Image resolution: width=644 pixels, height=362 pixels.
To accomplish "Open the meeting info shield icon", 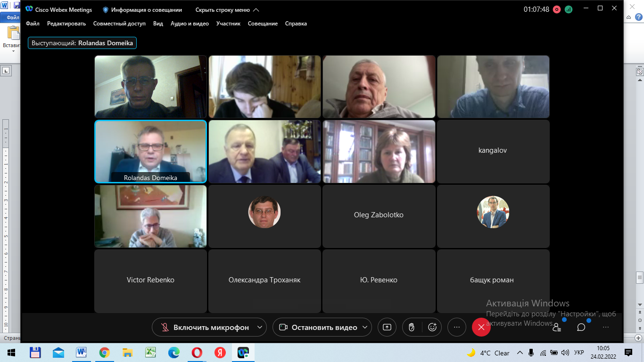I will pyautogui.click(x=106, y=9).
